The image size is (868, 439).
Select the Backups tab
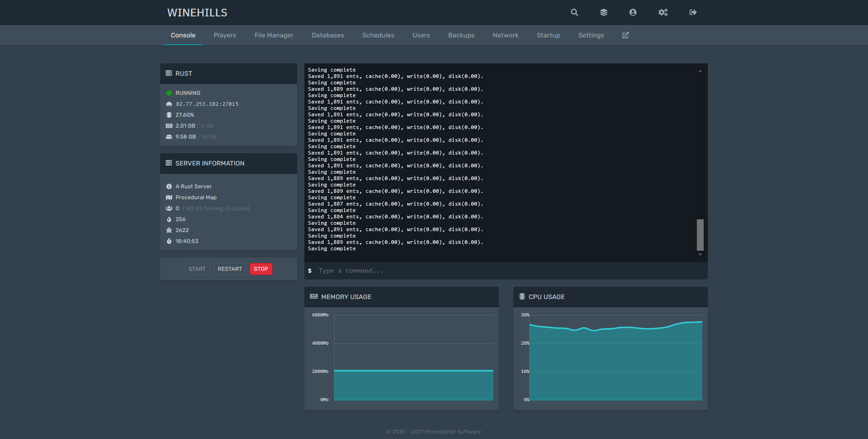click(461, 35)
